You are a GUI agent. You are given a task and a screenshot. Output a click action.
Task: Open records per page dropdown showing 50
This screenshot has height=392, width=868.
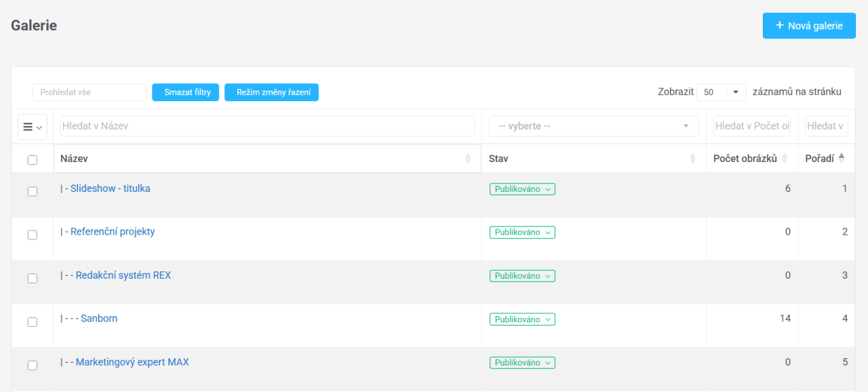coord(721,92)
